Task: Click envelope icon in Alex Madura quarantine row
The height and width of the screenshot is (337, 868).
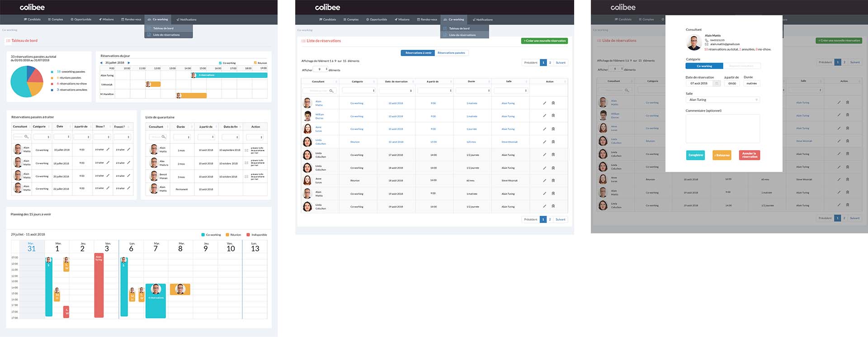Action: [x=246, y=163]
